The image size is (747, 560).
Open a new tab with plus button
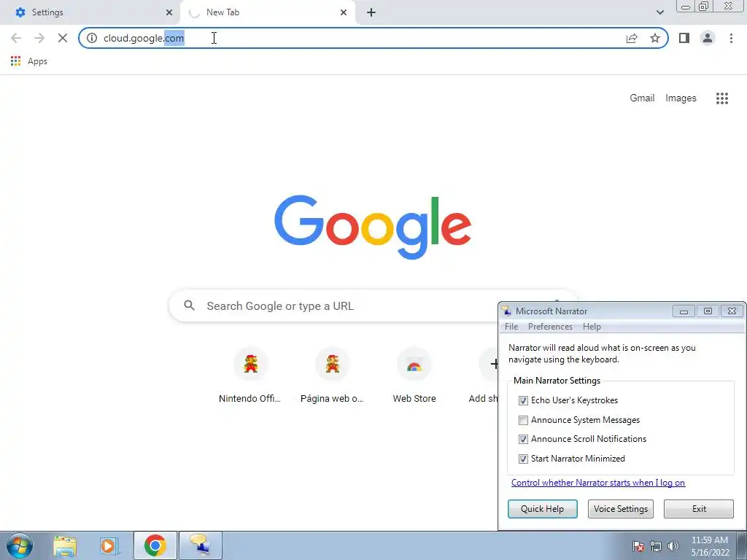pyautogui.click(x=371, y=12)
